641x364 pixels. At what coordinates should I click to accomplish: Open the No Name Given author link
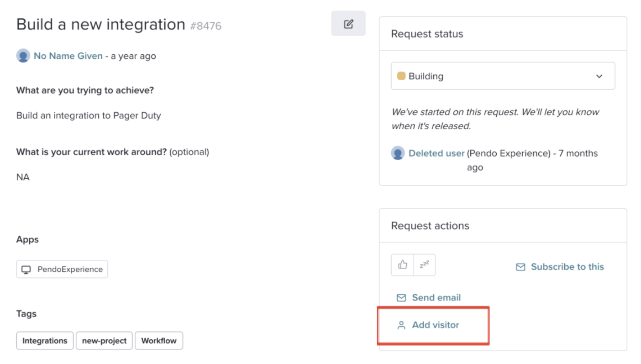(68, 56)
